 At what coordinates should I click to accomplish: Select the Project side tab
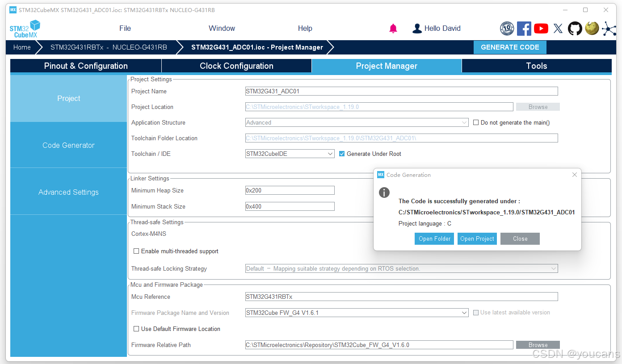(69, 99)
